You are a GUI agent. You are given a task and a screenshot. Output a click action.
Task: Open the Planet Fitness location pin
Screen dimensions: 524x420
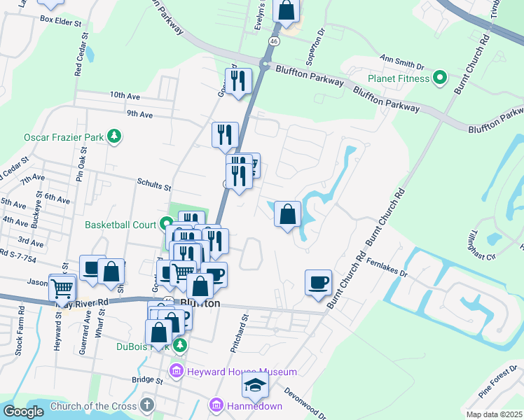tap(440, 78)
